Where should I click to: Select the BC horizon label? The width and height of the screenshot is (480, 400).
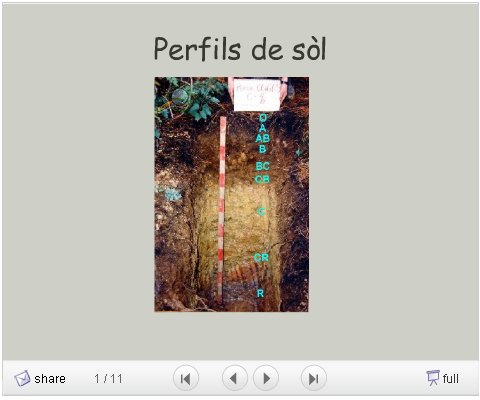click(263, 166)
